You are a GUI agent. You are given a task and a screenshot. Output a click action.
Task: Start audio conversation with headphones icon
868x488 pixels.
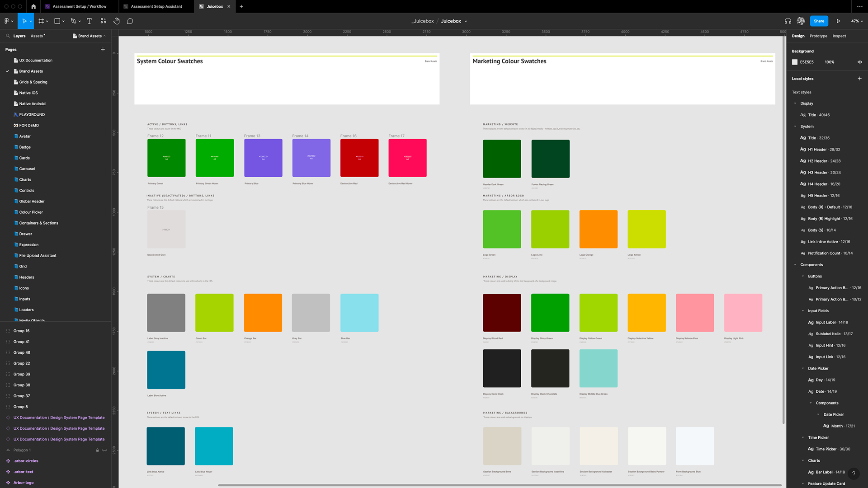pyautogui.click(x=788, y=21)
